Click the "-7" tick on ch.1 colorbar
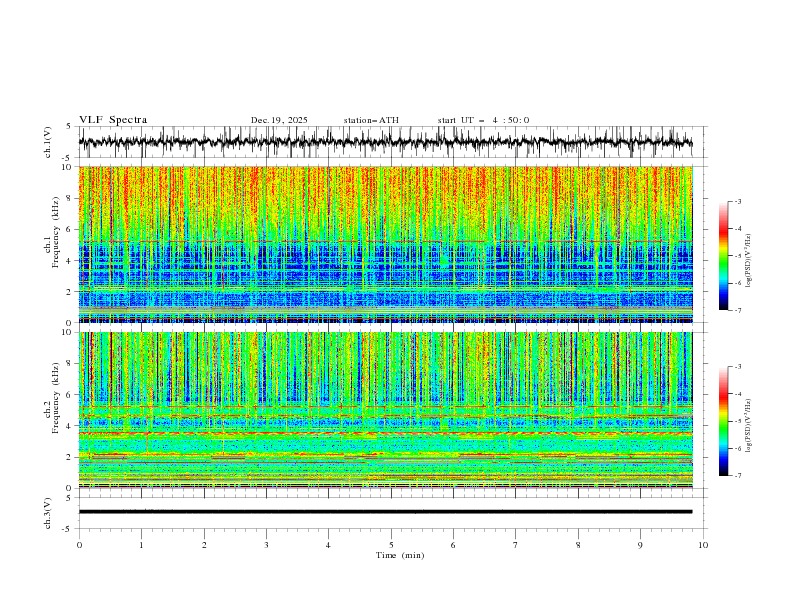Screen dimensions: 792x612 (738, 311)
